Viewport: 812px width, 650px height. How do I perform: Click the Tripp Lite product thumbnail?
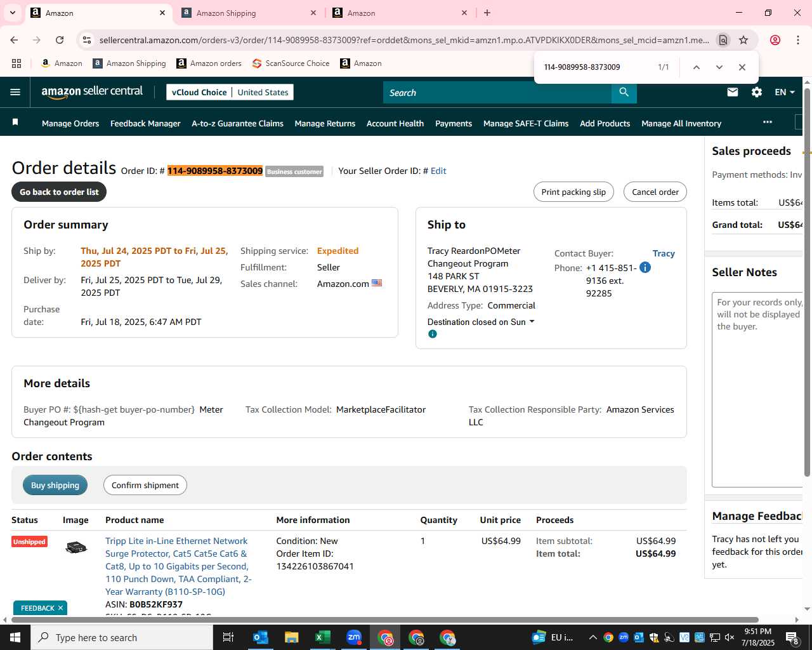(x=76, y=547)
